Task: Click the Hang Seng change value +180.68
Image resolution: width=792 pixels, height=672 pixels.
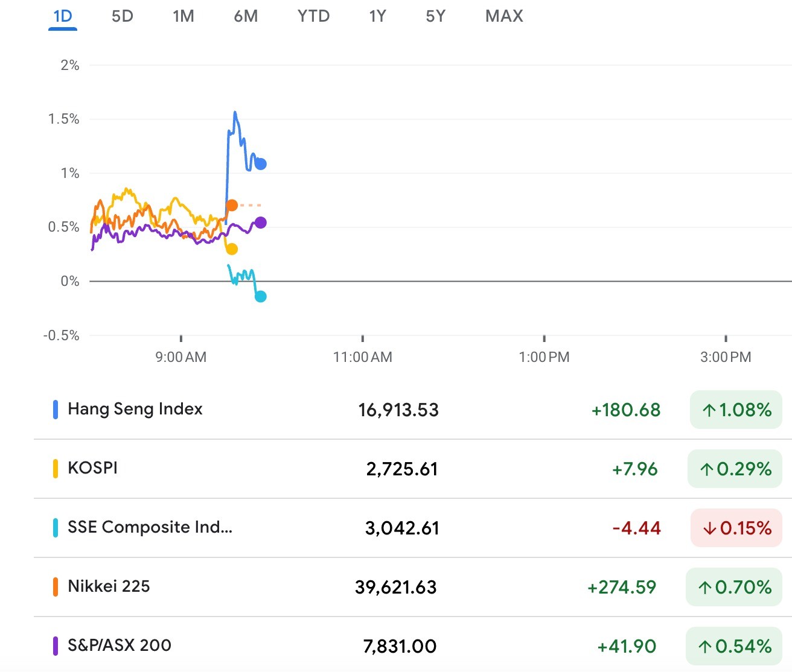Action: pos(626,410)
